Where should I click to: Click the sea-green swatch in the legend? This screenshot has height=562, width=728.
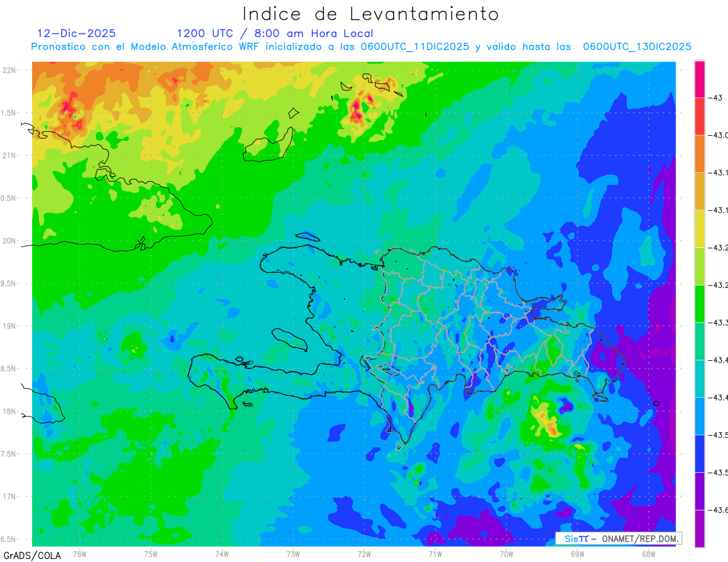pos(699,341)
